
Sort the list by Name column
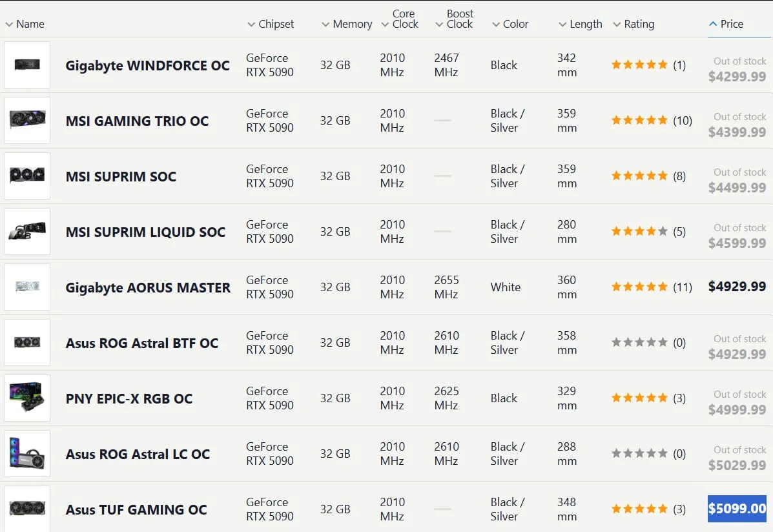25,24
